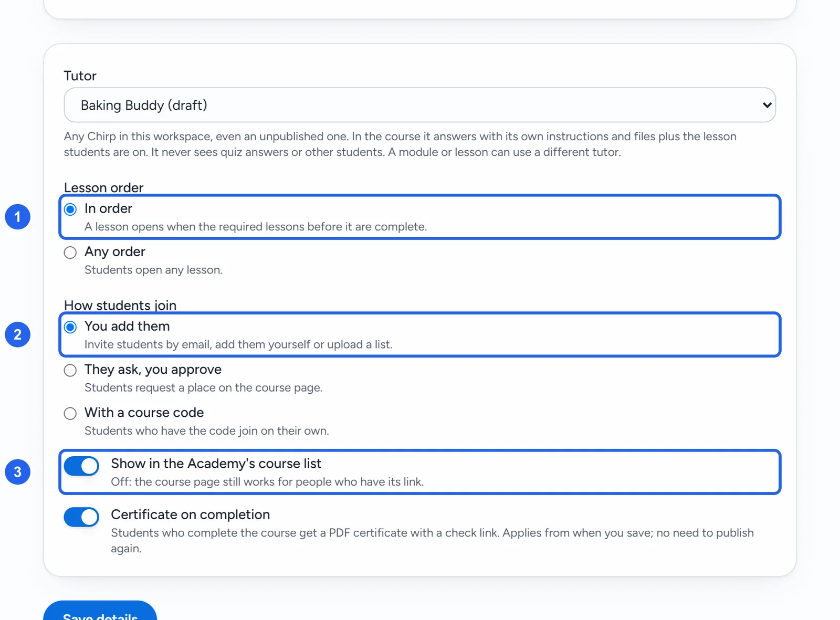840x620 pixels.
Task: Toggle Certificate on completion switch
Action: pyautogui.click(x=81, y=517)
